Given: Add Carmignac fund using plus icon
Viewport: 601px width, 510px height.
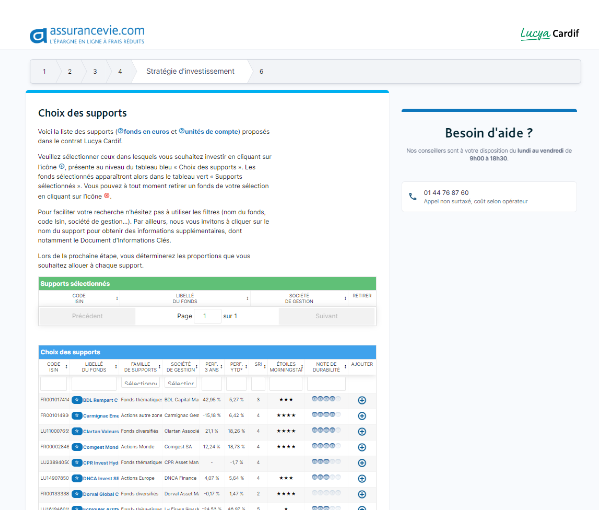Looking at the screenshot, I should tap(362, 414).
